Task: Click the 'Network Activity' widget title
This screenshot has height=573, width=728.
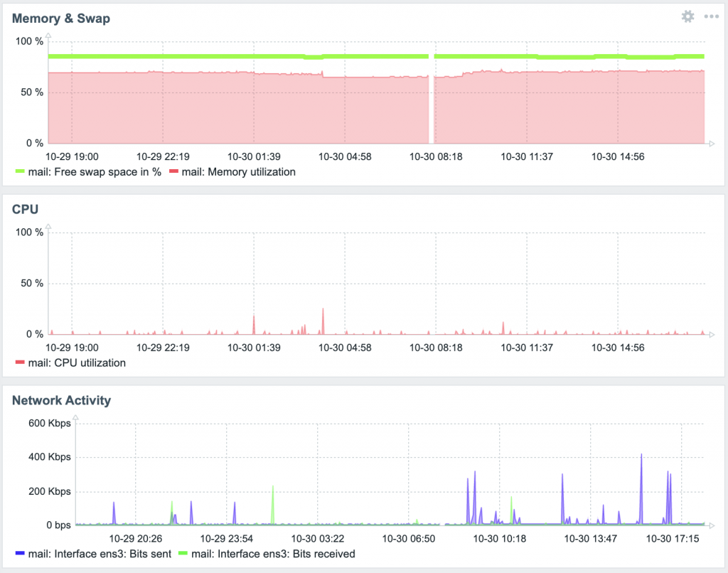Action: click(x=62, y=400)
